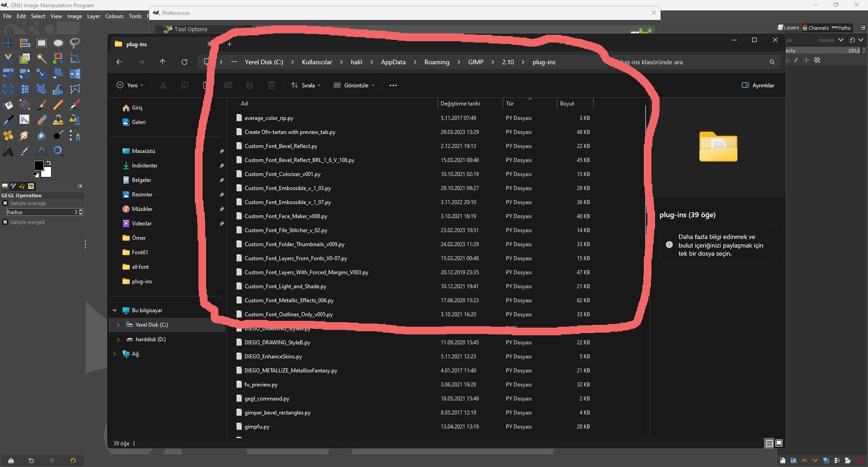Click the Opacity slider in Layers panel
The image size is (868, 467).
[824, 51]
